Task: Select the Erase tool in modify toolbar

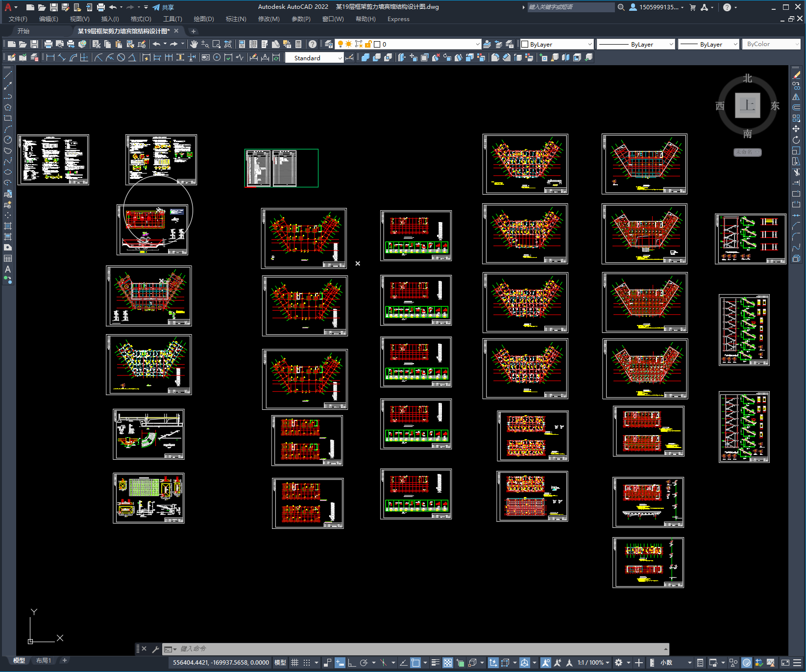Action: [x=796, y=75]
